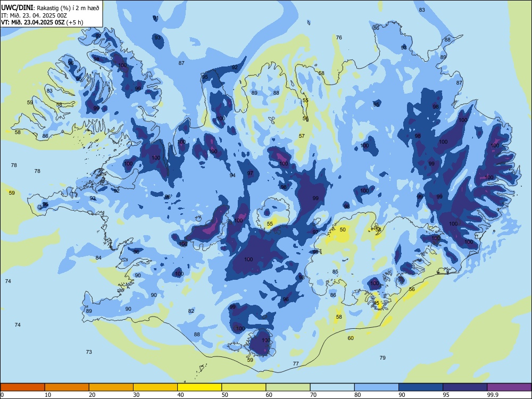Click the 50–60 legend color segment

pos(244,387)
